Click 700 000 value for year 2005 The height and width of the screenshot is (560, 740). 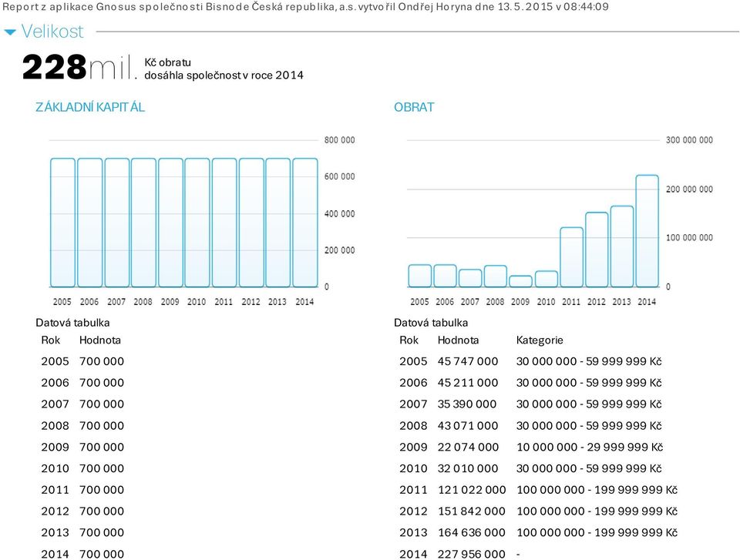pyautogui.click(x=102, y=361)
